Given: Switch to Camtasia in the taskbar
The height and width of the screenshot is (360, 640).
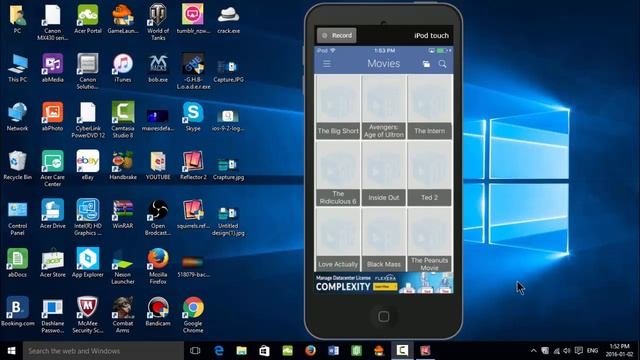Looking at the screenshot, I should [402, 351].
